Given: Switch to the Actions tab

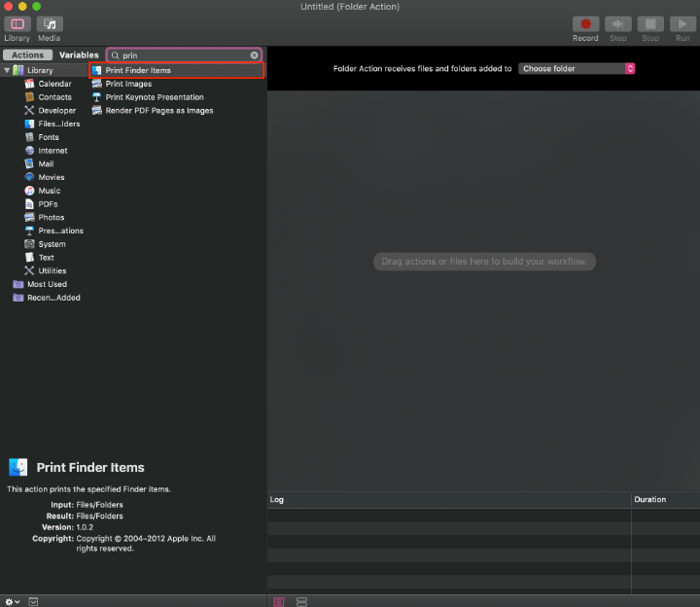Looking at the screenshot, I should pyautogui.click(x=27, y=54).
